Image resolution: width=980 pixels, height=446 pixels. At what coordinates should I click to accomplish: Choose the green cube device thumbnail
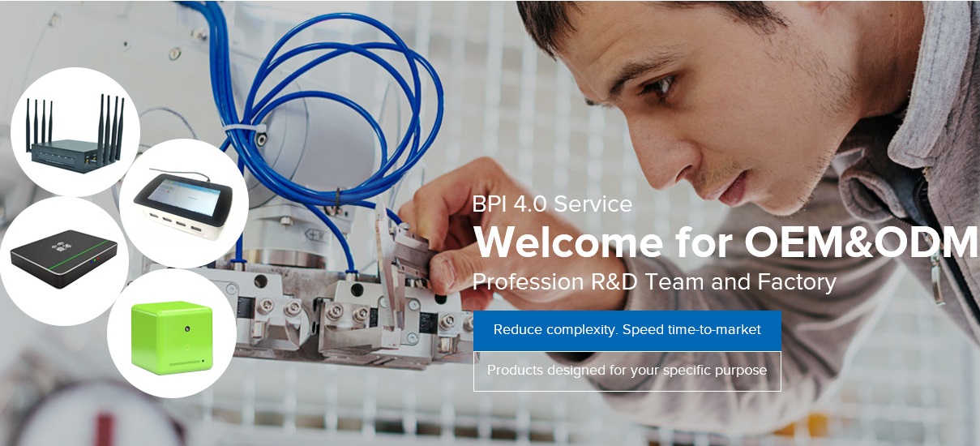172,333
